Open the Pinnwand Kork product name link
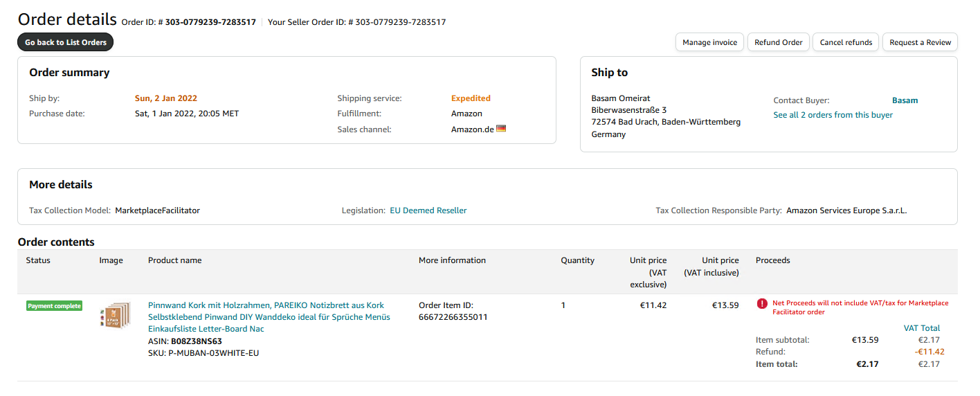 click(x=266, y=305)
